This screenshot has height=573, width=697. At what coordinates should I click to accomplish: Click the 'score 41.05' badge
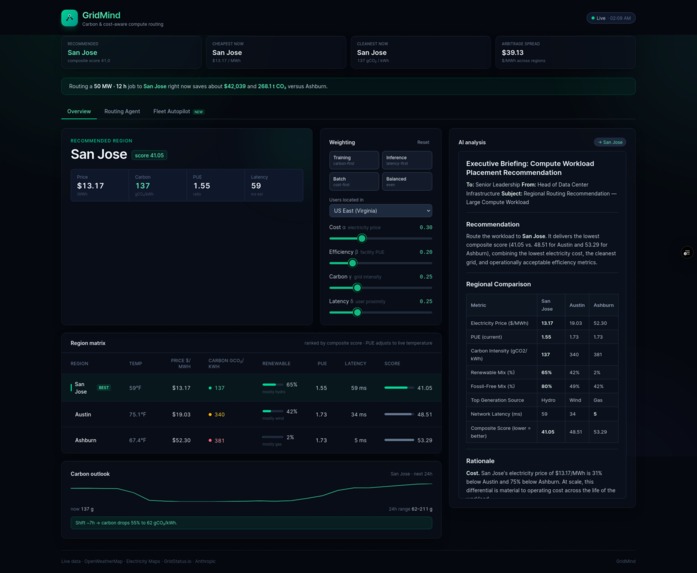(x=149, y=156)
